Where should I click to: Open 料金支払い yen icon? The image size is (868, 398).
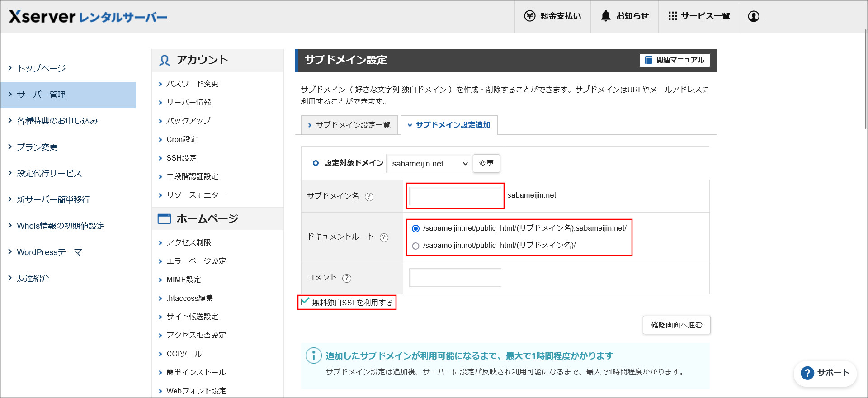click(529, 16)
